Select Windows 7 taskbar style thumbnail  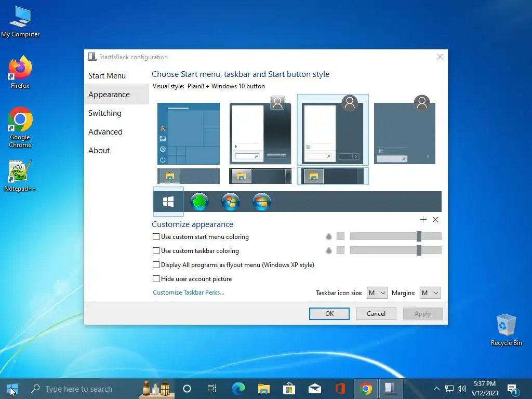pos(260,176)
